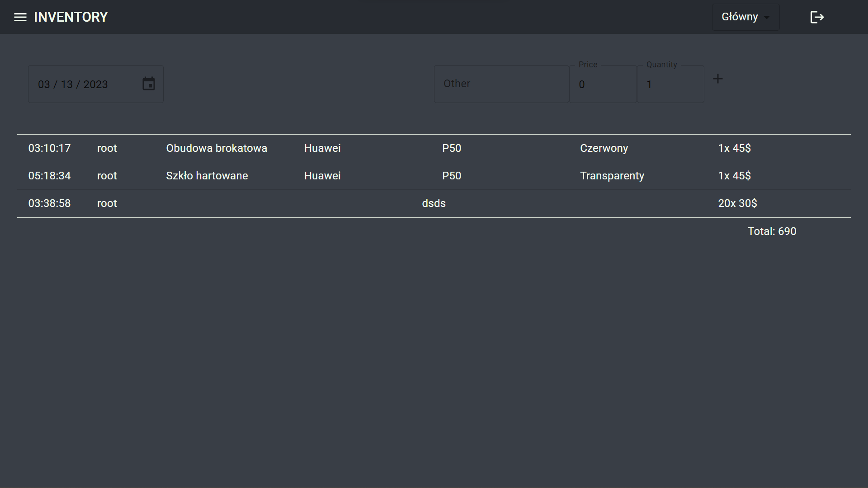Select the dsds entry row

434,203
